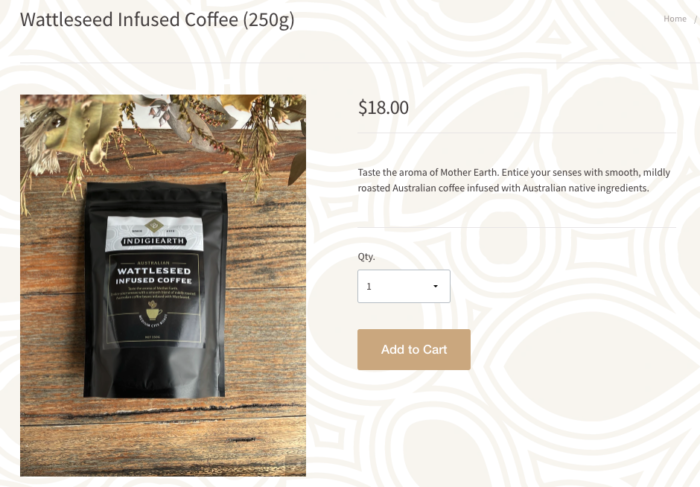Expand the quantity selector using its caret arrow
Screen dimensions: 700x487
point(435,286)
